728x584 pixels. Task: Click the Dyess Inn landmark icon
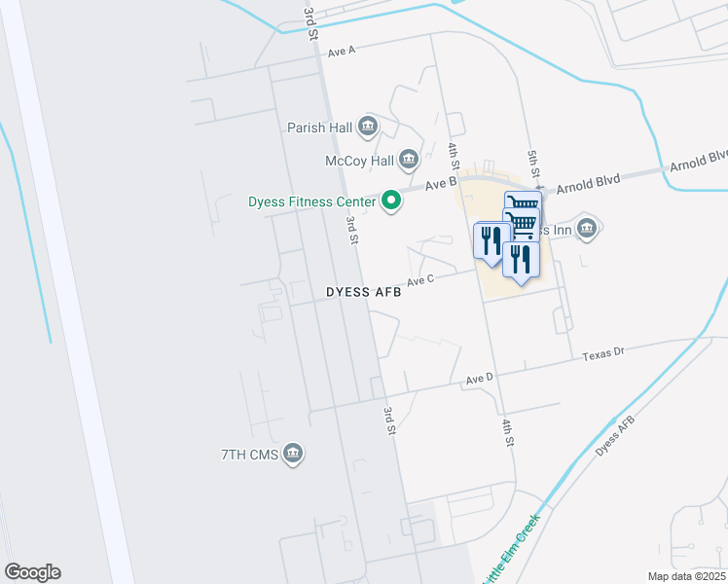tap(587, 229)
